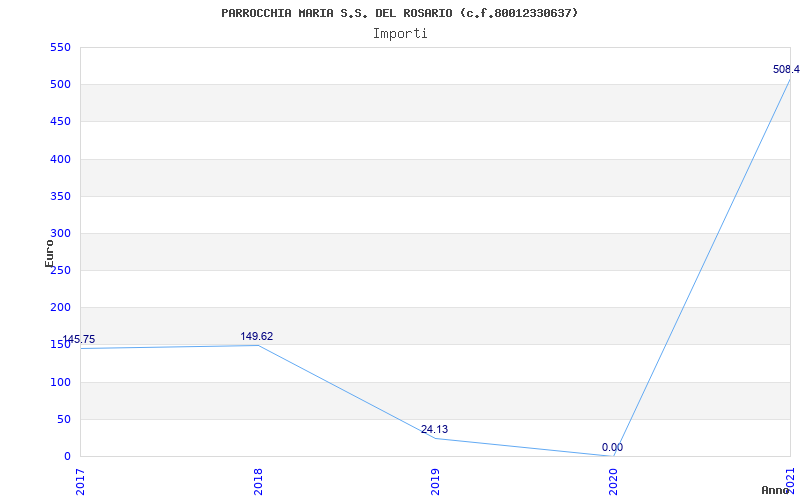
Task: Click the 0 y-axis tick label
Action: click(67, 457)
